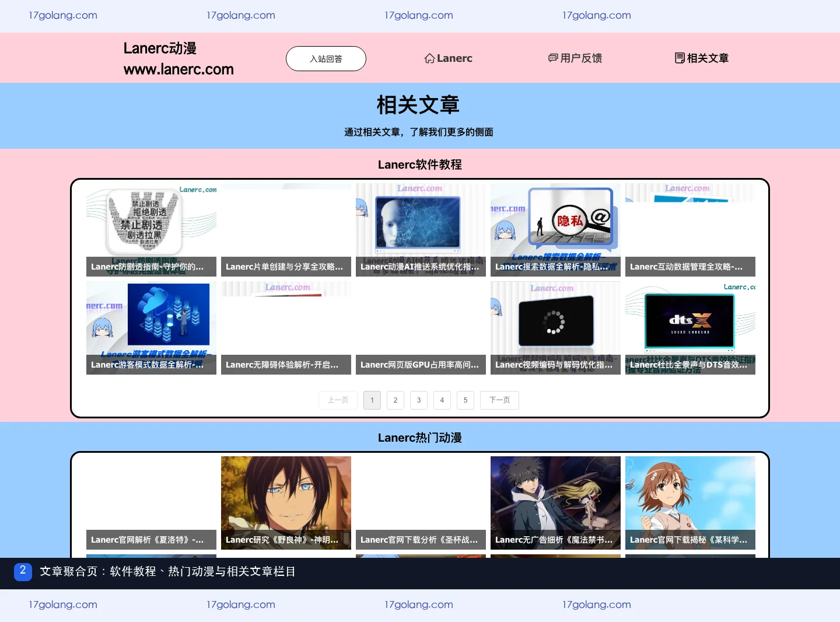The height and width of the screenshot is (622, 840).
Task: Open the Lanerc官网下载揭秘《某科学 anime thumbnail
Action: pyautogui.click(x=690, y=503)
